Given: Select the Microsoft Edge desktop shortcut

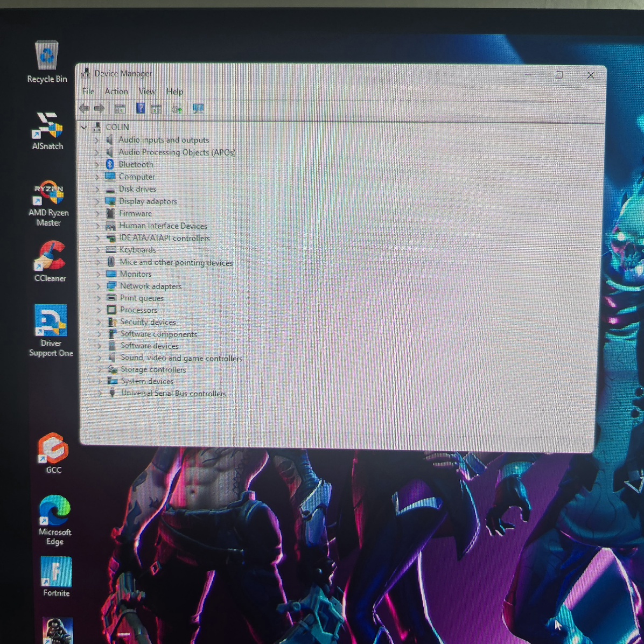Looking at the screenshot, I should coord(54,520).
